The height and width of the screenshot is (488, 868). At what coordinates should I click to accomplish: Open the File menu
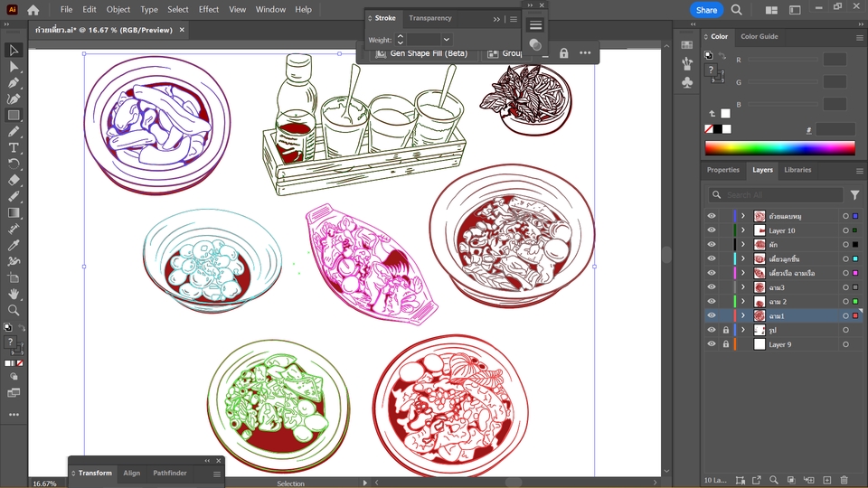(66, 9)
